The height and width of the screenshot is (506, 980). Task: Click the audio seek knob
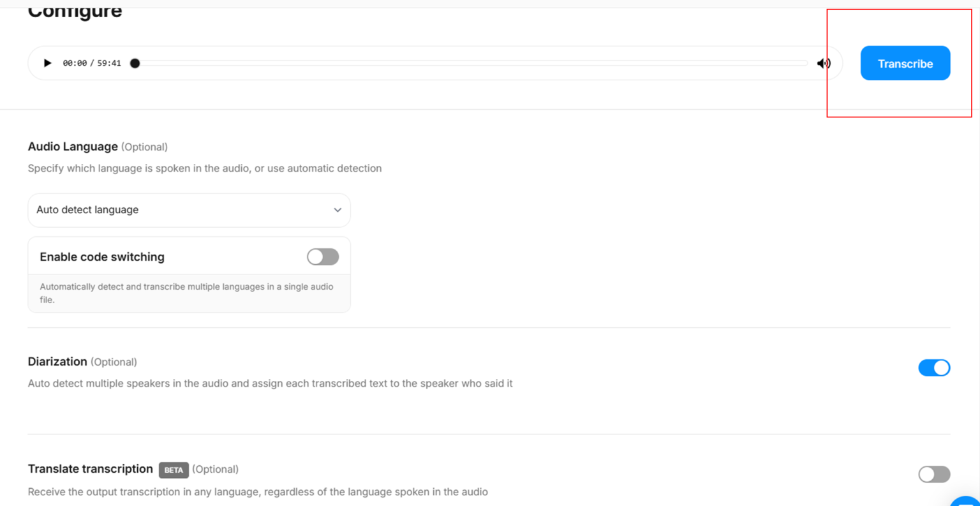135,63
